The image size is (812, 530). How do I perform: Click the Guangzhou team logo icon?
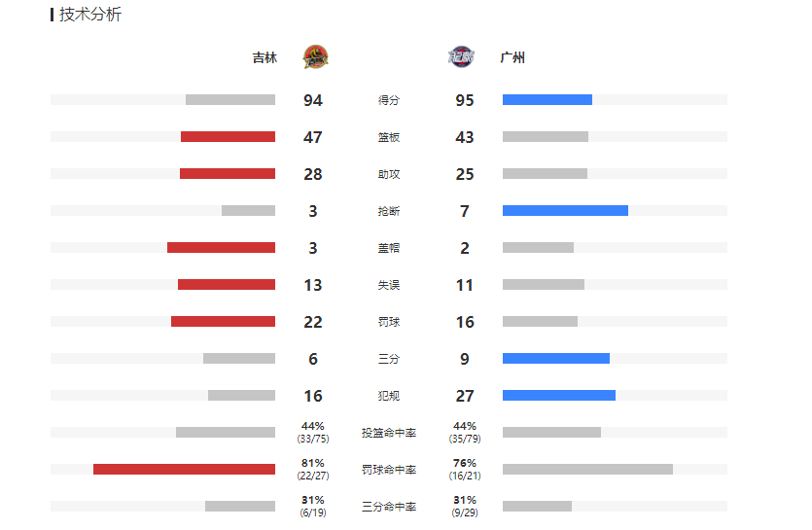click(461, 57)
